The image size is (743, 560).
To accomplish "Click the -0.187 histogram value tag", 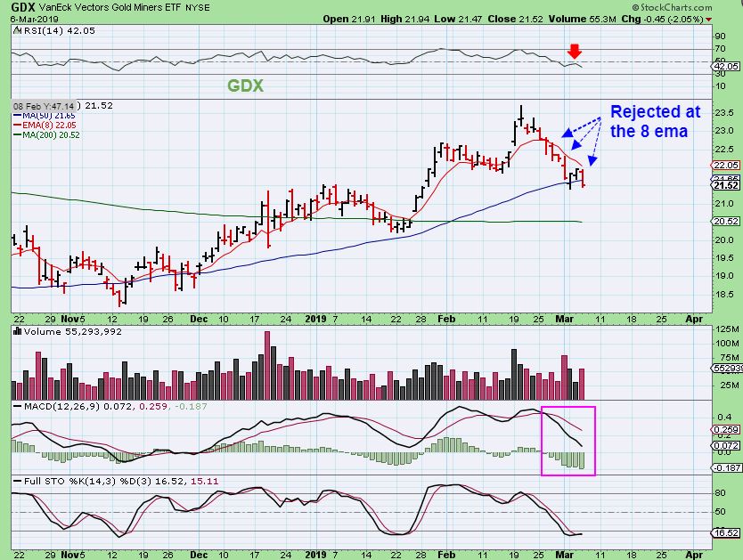I will click(726, 467).
